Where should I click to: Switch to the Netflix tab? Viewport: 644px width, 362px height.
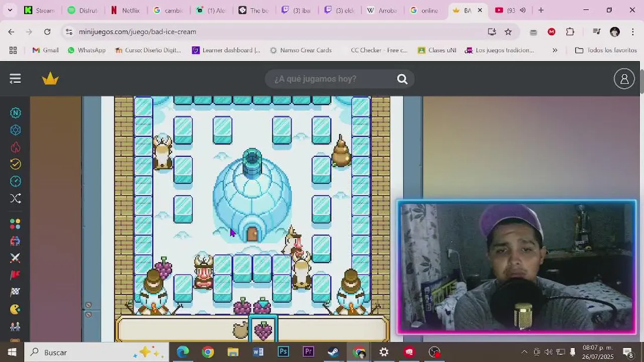point(126,10)
